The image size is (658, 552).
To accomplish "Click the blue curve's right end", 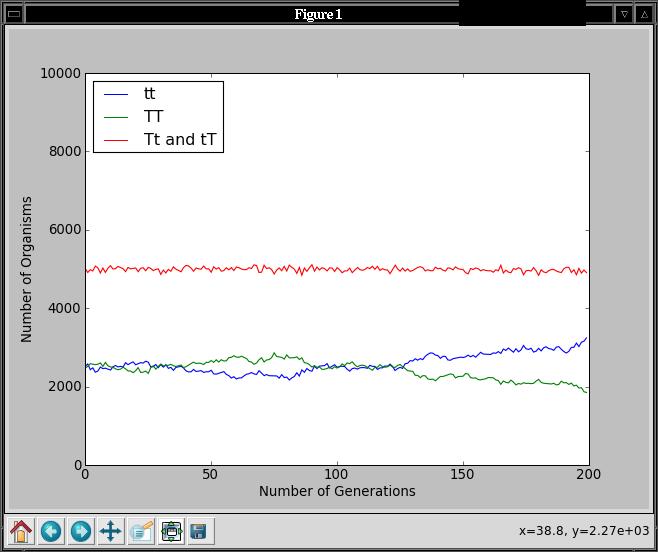I will click(x=586, y=337).
